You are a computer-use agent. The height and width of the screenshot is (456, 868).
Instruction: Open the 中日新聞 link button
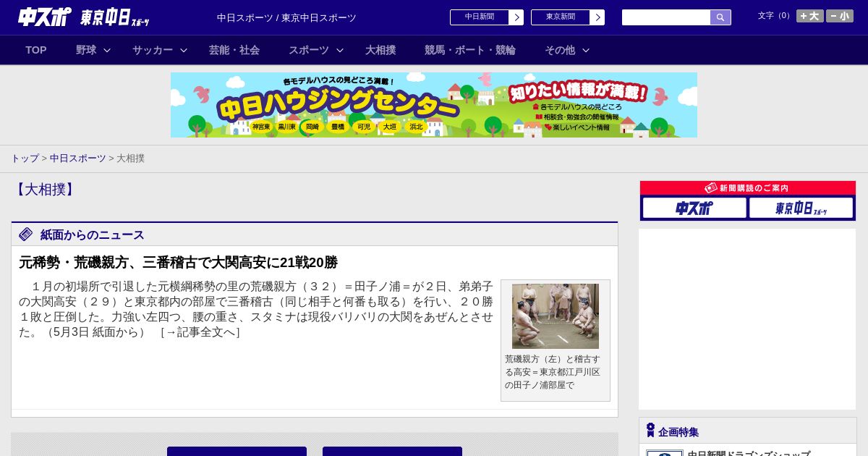(480, 17)
